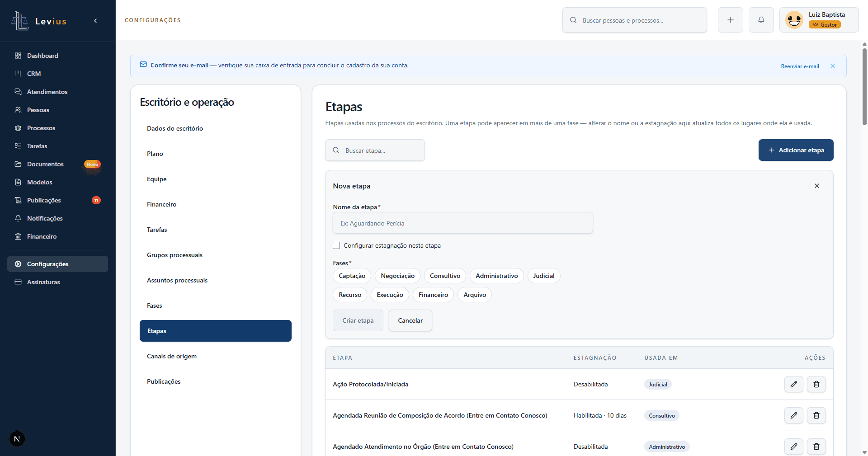Click Reenviar e-mail link
This screenshot has height=456, width=868.
[800, 66]
